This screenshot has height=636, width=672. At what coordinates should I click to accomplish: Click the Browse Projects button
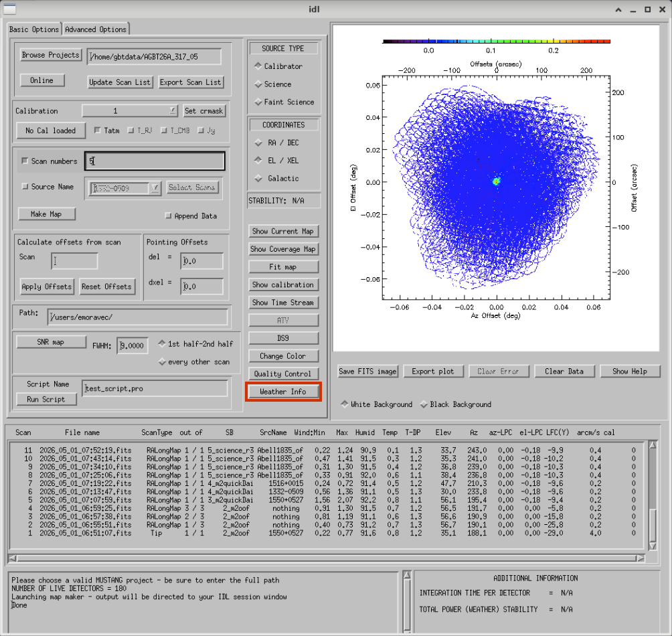[51, 55]
